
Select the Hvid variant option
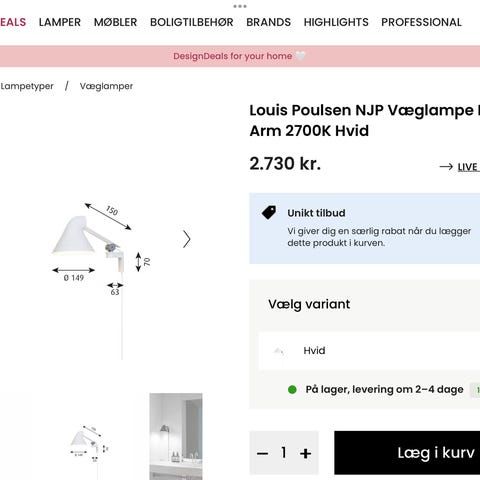coord(369,351)
